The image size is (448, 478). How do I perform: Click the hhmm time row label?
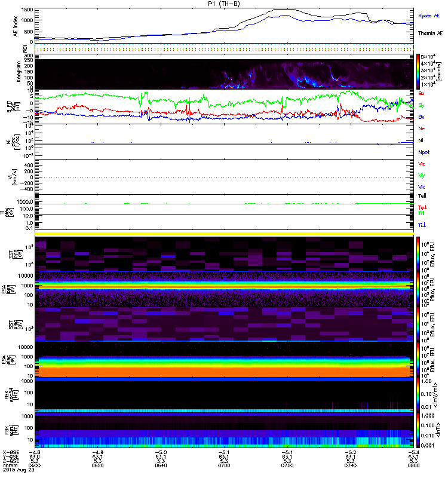pos(10,465)
